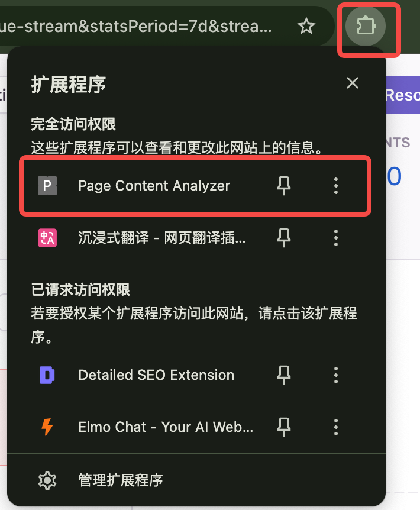This screenshot has height=510, width=420.
Task: Click the 沉浸式翻译 pink translate icon
Action: point(47,238)
